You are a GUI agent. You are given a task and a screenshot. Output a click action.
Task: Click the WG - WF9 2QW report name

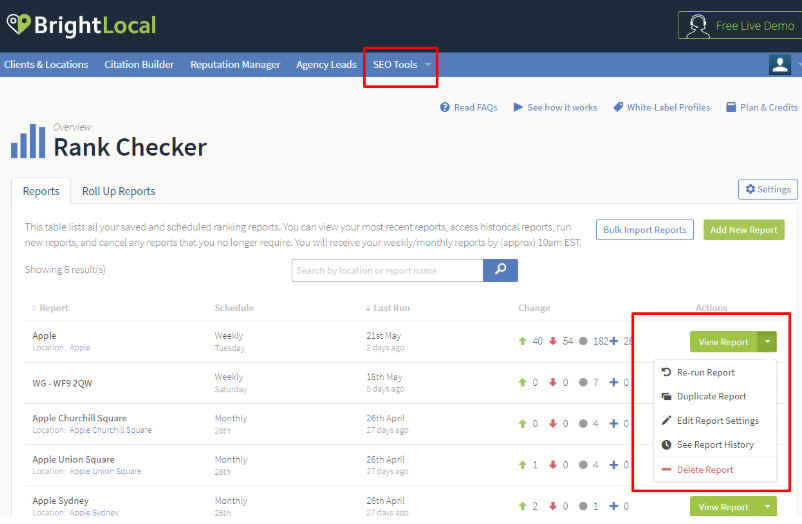(x=62, y=383)
